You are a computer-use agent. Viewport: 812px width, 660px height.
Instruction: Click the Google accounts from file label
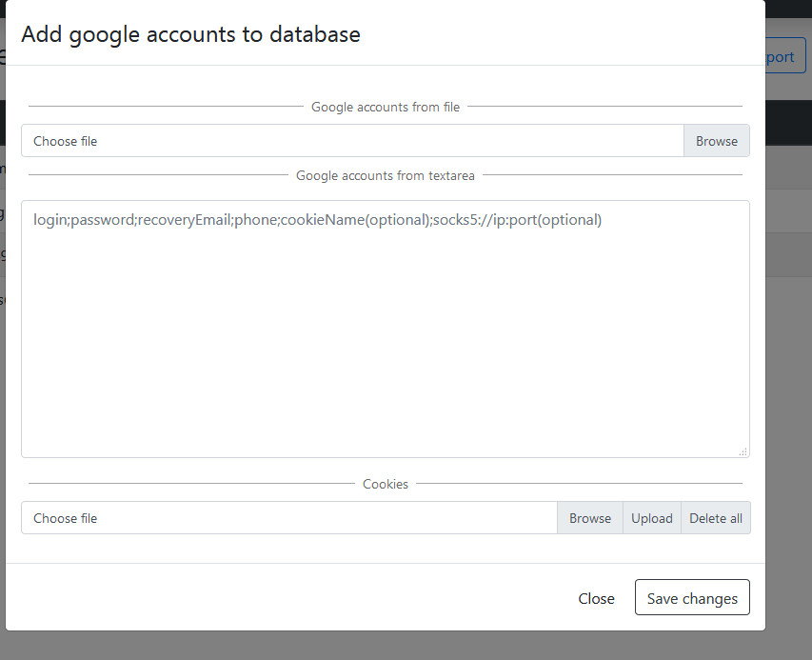point(385,107)
